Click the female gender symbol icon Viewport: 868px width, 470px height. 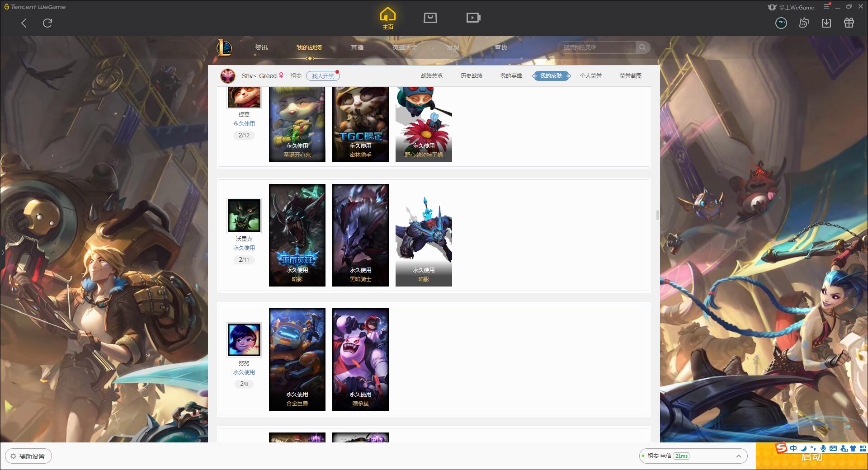[x=281, y=75]
